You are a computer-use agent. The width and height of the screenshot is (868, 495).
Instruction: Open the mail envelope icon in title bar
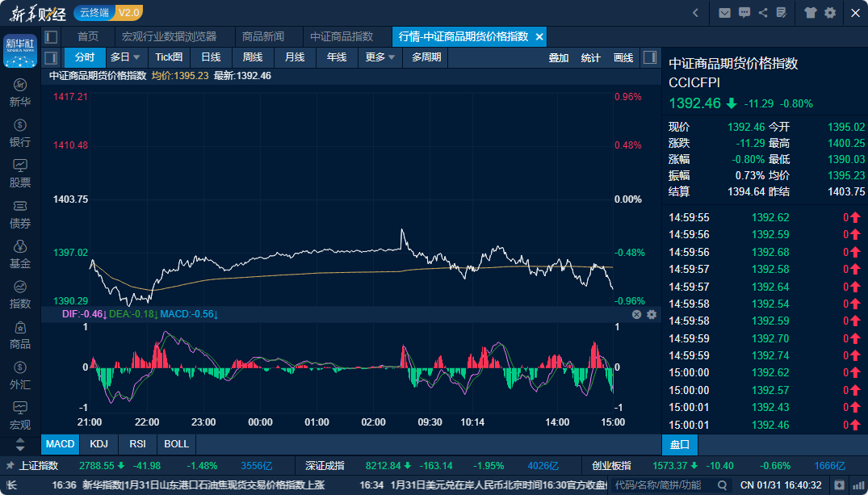(x=724, y=13)
